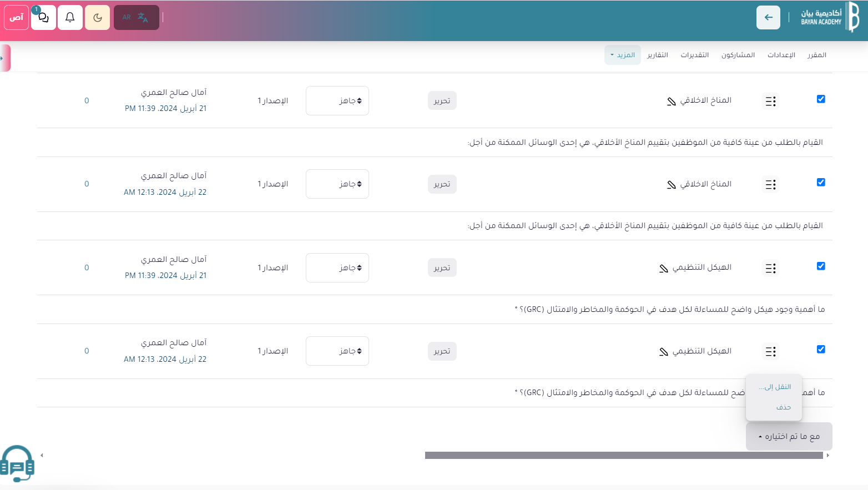Expand the المزيد dropdown in the navigation
Viewport: 868px width, 490px height.
coord(622,54)
